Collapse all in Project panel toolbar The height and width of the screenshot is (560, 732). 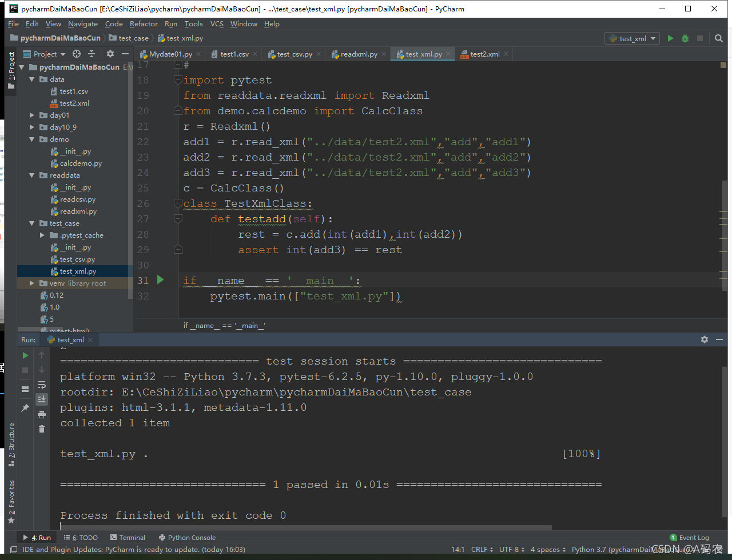pyautogui.click(x=91, y=54)
